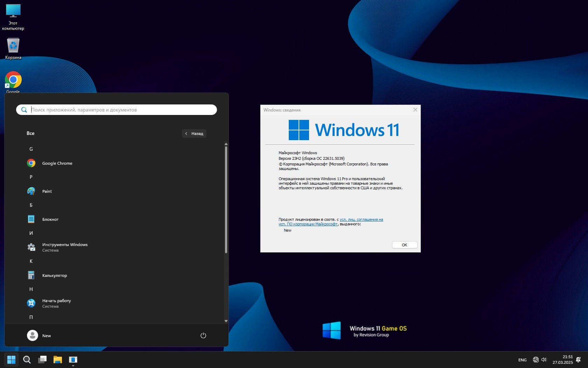Open Google Chrome from the apps list
Image resolution: width=588 pixels, height=368 pixels.
coord(57,163)
